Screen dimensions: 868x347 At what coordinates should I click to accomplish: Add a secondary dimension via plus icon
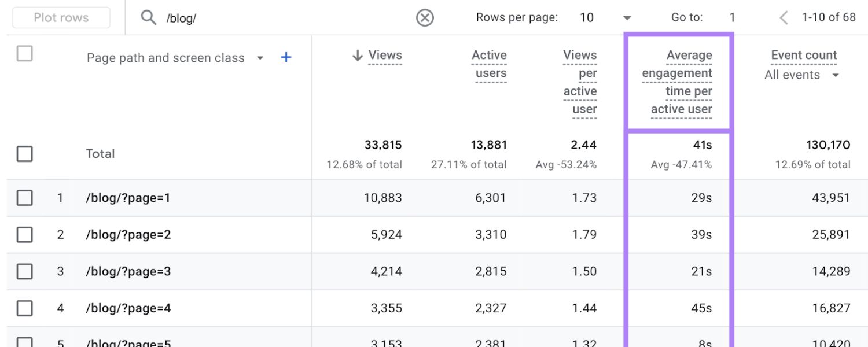click(286, 57)
